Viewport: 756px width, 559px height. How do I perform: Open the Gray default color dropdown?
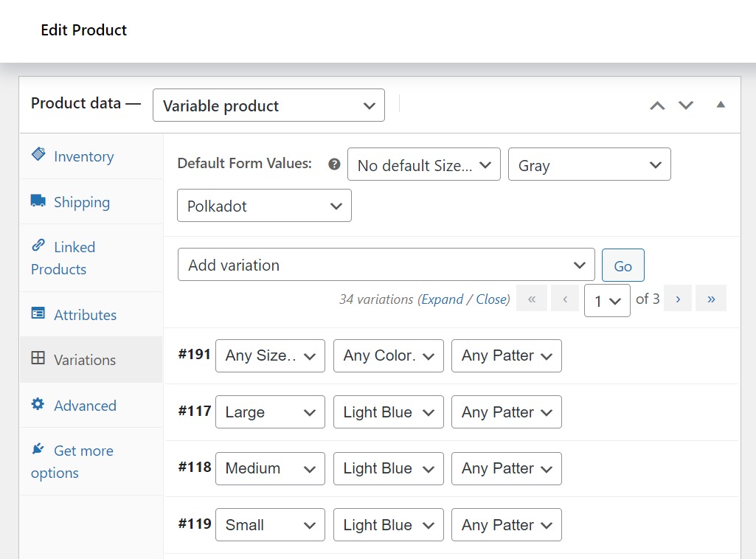pos(589,164)
